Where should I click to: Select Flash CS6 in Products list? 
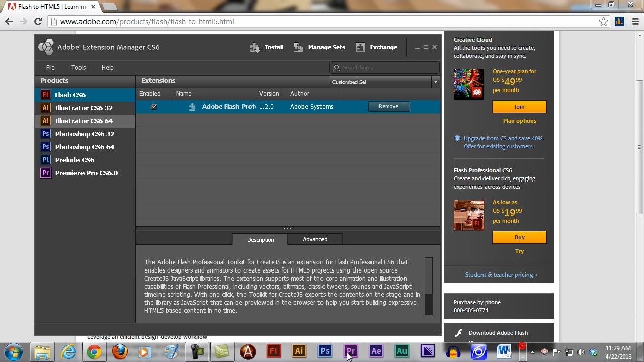[85, 95]
